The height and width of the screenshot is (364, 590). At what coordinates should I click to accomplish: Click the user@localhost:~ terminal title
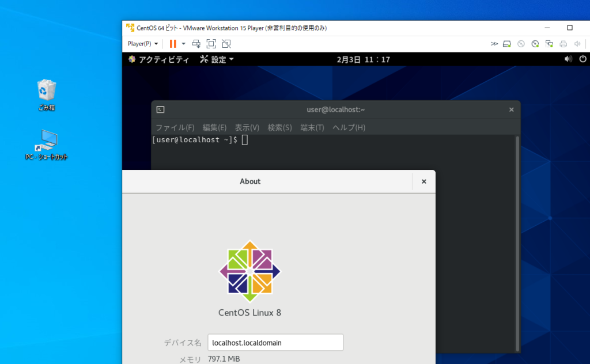pyautogui.click(x=336, y=110)
